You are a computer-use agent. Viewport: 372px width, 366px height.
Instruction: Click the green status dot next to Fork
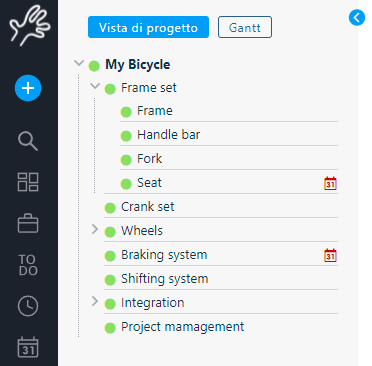[x=126, y=160]
